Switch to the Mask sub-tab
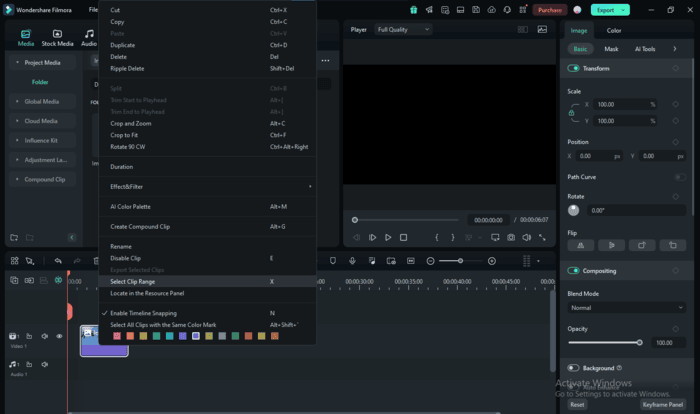The width and height of the screenshot is (700, 414). [x=611, y=49]
